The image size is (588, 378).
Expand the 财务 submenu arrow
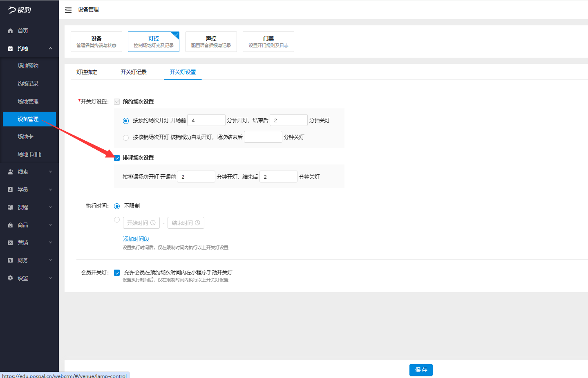click(50, 260)
